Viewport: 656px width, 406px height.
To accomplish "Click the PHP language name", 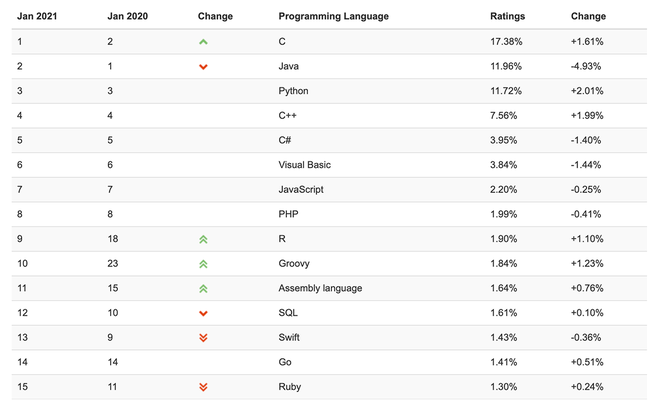I will pyautogui.click(x=288, y=214).
